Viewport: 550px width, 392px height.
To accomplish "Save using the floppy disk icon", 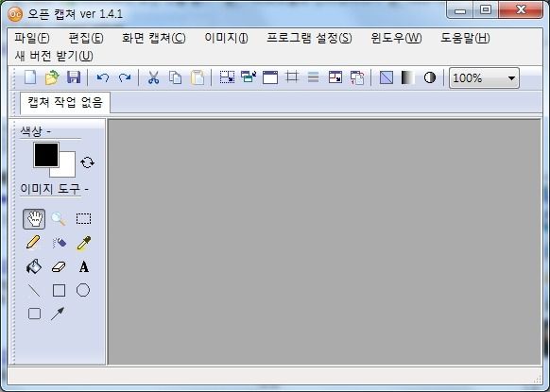I will [x=74, y=77].
